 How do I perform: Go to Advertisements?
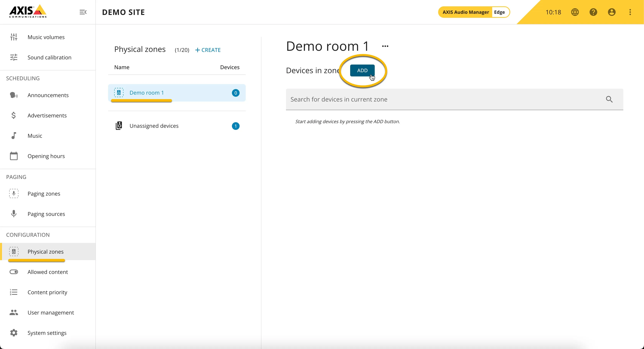48,116
